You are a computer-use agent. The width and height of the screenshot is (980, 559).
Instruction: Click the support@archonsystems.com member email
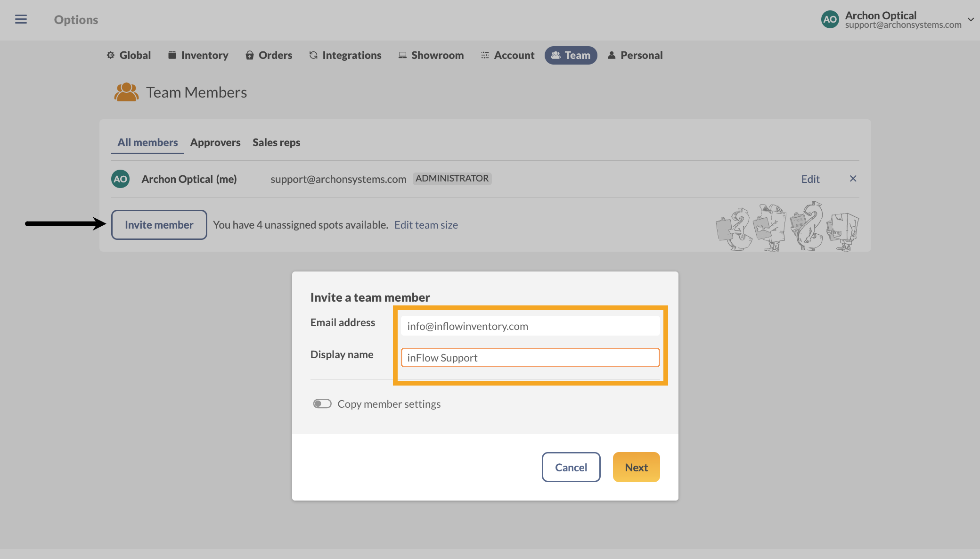point(338,179)
